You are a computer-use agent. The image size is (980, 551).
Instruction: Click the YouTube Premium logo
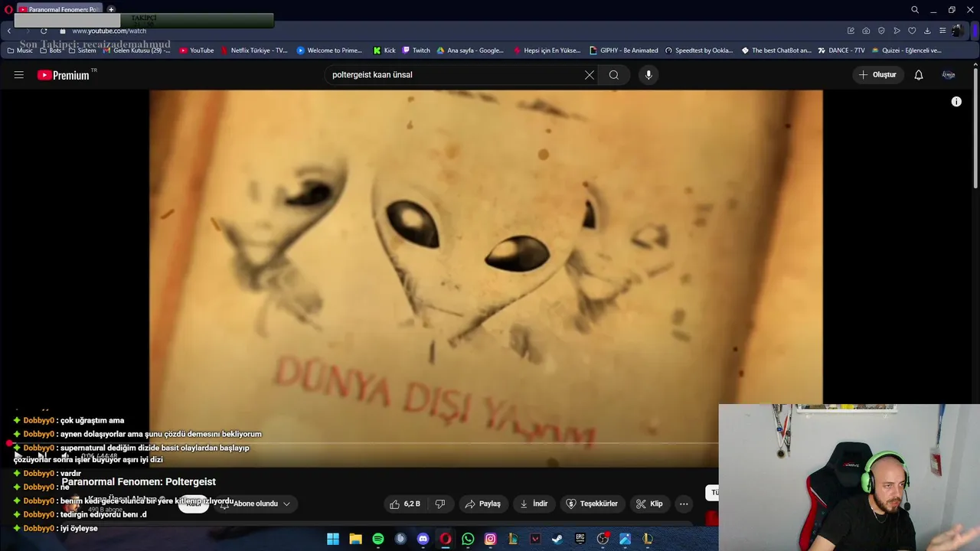click(x=64, y=75)
